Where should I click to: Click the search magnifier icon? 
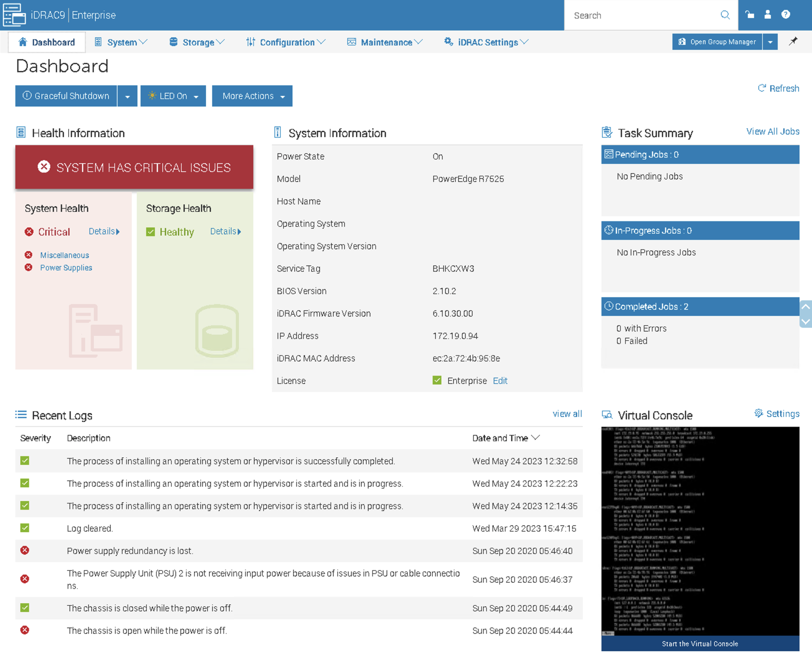[x=725, y=15]
